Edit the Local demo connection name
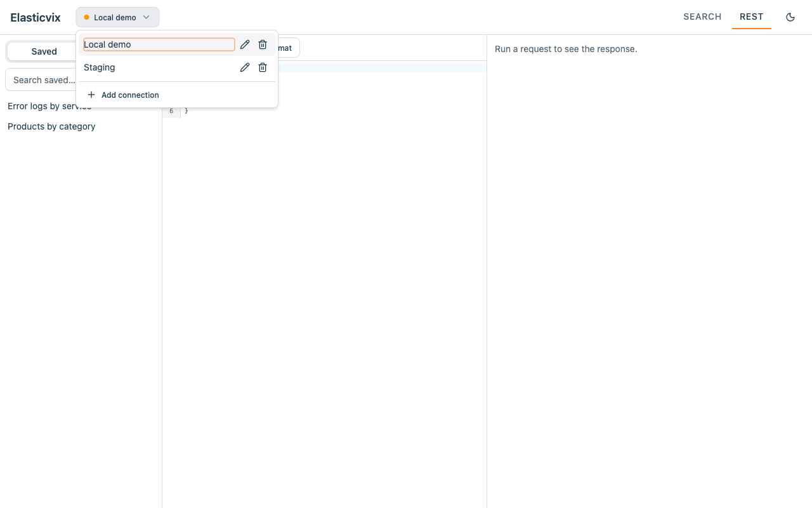This screenshot has width=812, height=508. [245, 44]
